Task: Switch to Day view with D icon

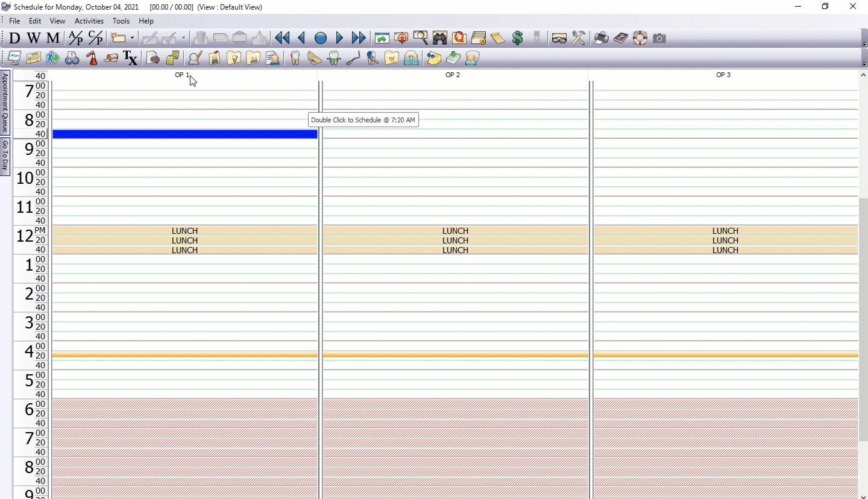Action: 14,39
